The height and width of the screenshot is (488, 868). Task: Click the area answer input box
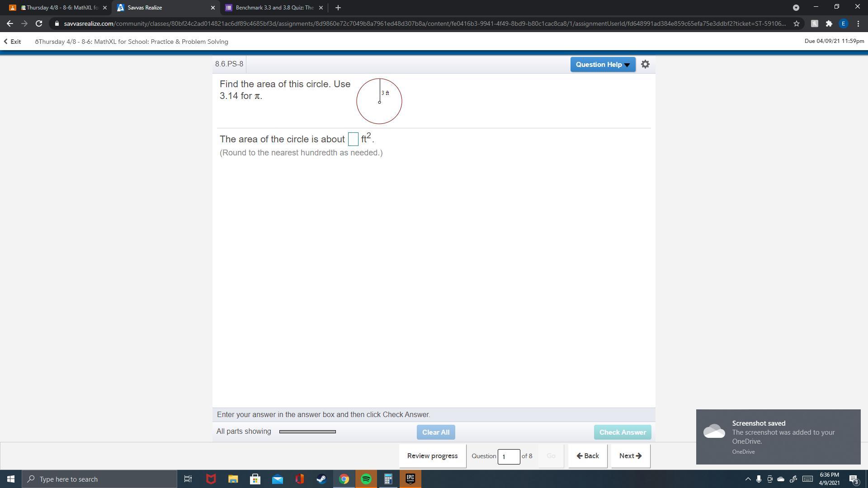coord(353,139)
